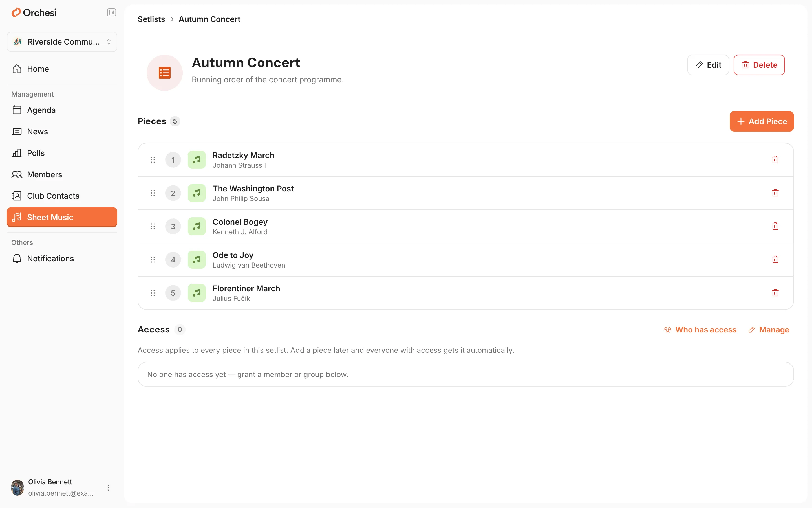Remove Ode to Joy with trash icon
Screen dimensions: 812x508
[x=775, y=259]
